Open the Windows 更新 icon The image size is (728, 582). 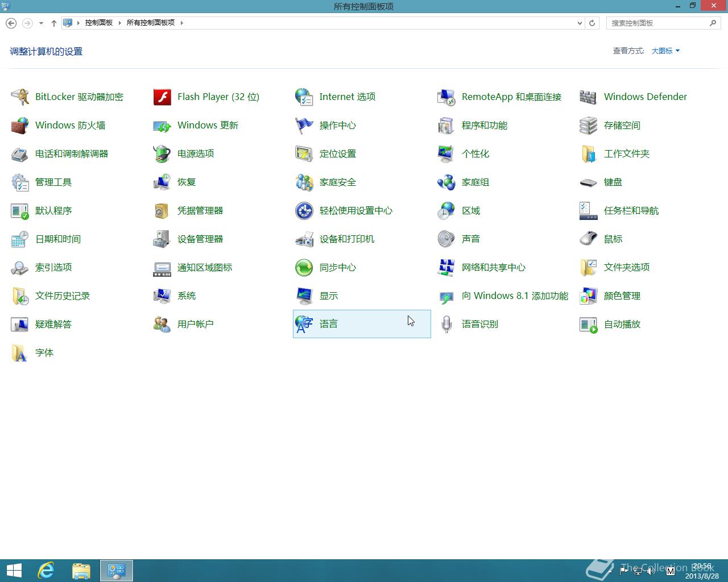tap(162, 125)
